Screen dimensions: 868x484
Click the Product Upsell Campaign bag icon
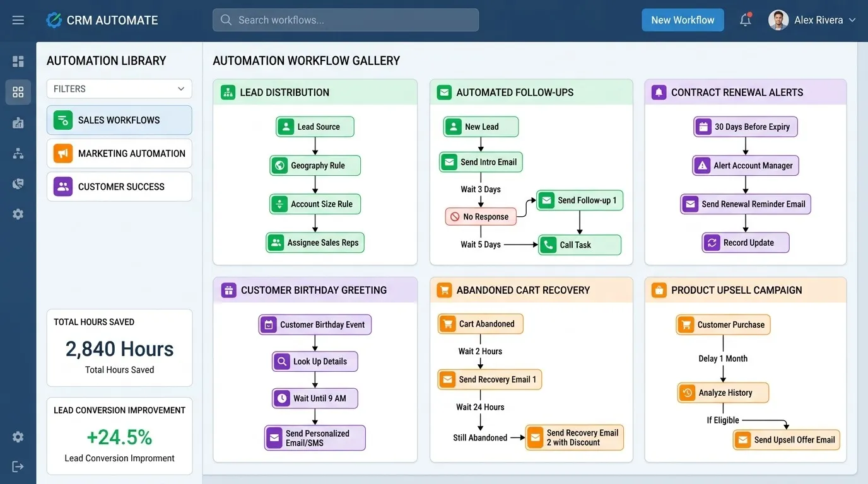coord(659,290)
